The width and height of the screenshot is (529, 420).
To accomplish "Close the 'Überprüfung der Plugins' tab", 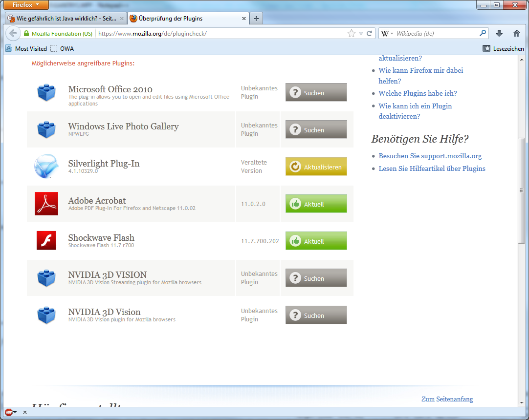I will click(244, 19).
